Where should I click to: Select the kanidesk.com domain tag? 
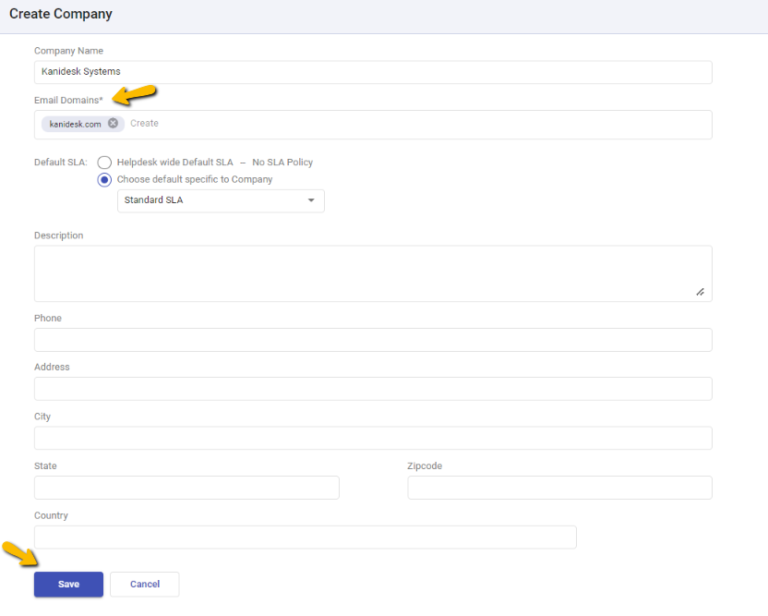click(75, 124)
